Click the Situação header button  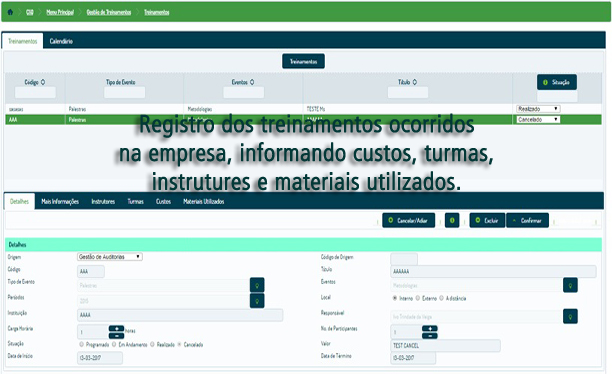click(557, 82)
